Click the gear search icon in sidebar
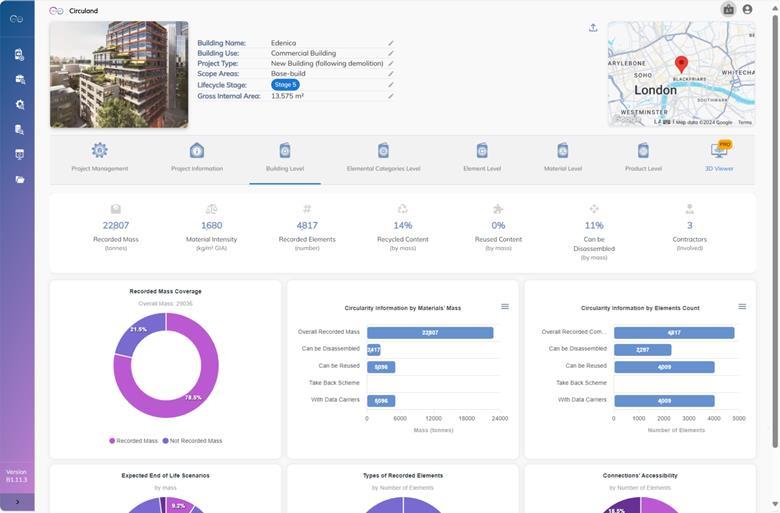 pos(19,104)
